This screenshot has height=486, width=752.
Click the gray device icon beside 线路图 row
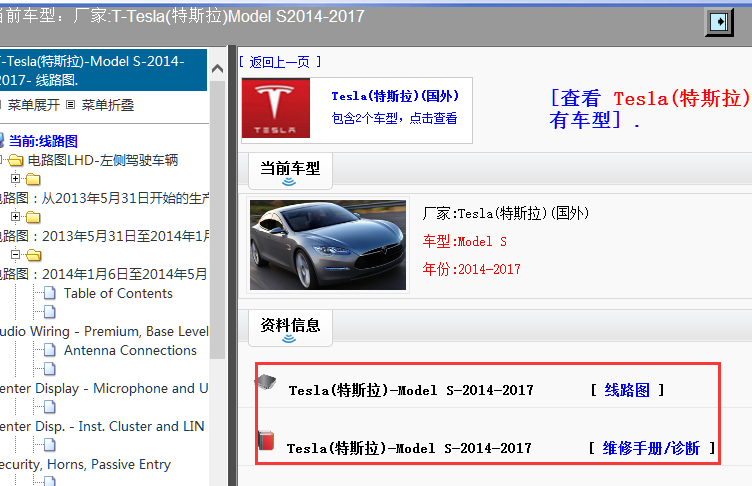(x=266, y=382)
